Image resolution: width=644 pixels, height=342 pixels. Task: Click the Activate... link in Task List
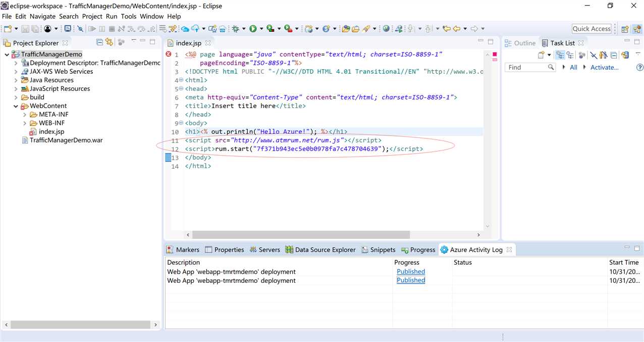[604, 67]
